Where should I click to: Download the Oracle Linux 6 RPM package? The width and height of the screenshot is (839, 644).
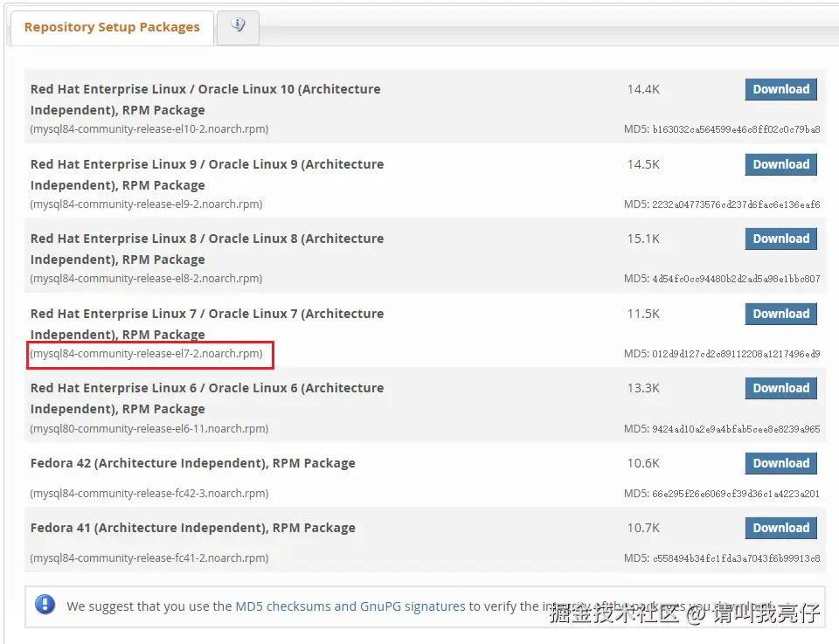tap(780, 388)
